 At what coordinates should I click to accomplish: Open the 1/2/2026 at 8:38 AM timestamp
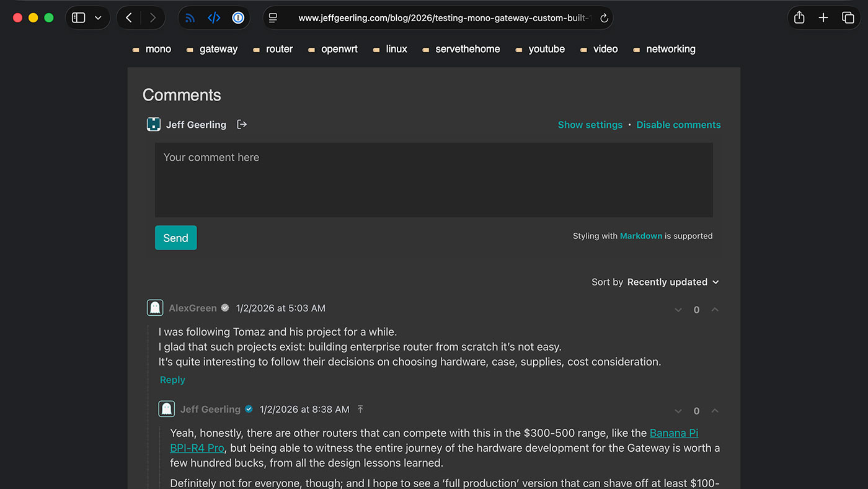click(304, 409)
